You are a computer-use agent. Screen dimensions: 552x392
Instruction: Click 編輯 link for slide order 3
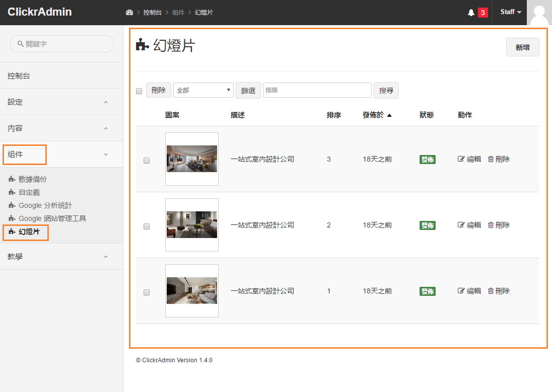[473, 159]
